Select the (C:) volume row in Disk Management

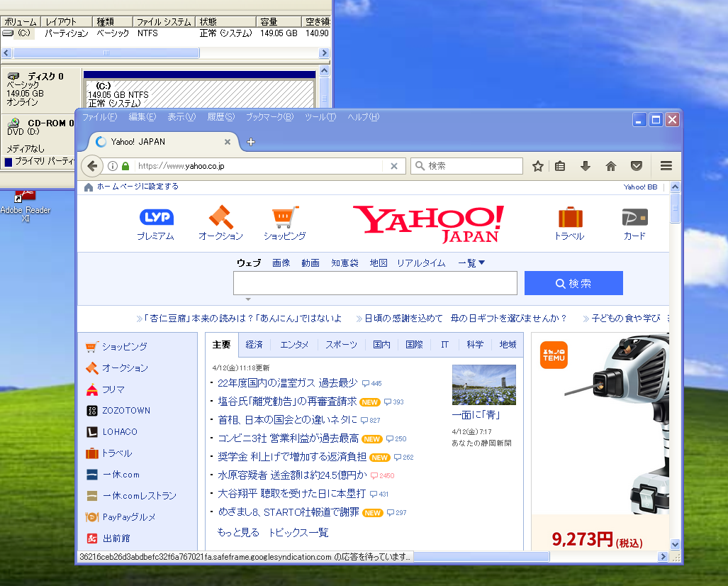(166, 33)
